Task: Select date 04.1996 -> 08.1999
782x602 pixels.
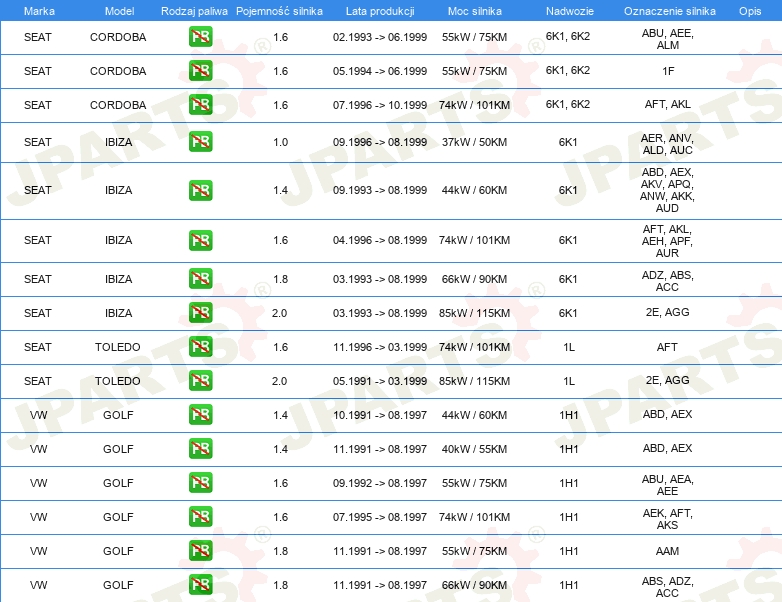Action: coord(380,240)
